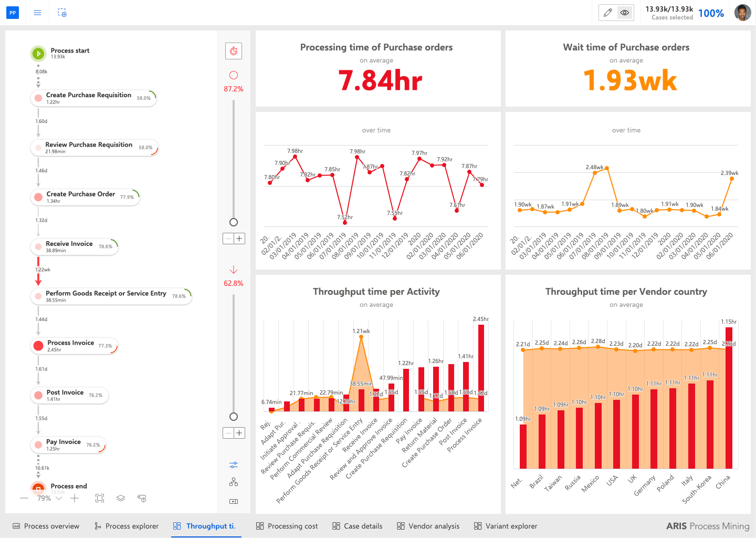Open filter settings sliders icon
756x538 pixels.
(x=234, y=465)
